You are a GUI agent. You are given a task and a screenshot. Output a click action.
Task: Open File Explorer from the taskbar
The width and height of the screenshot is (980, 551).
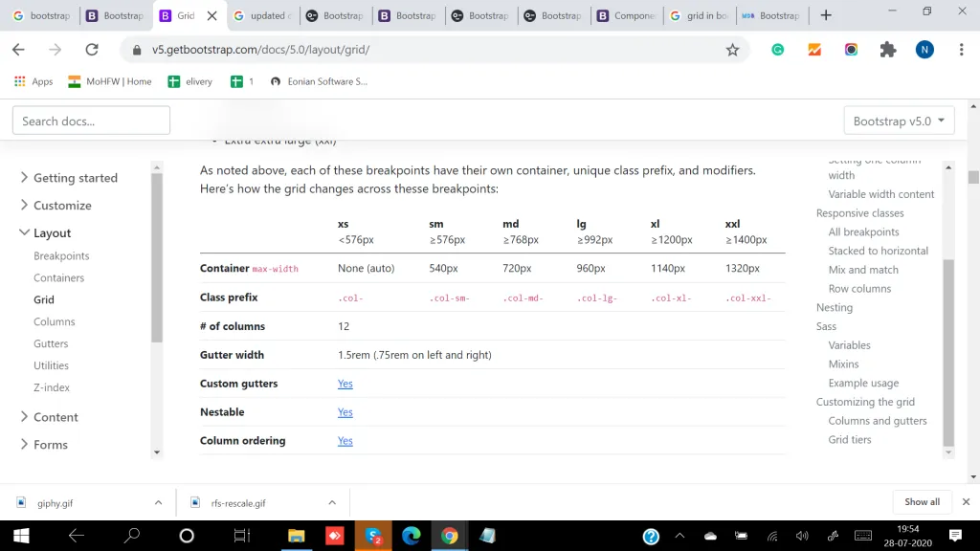[297, 536]
